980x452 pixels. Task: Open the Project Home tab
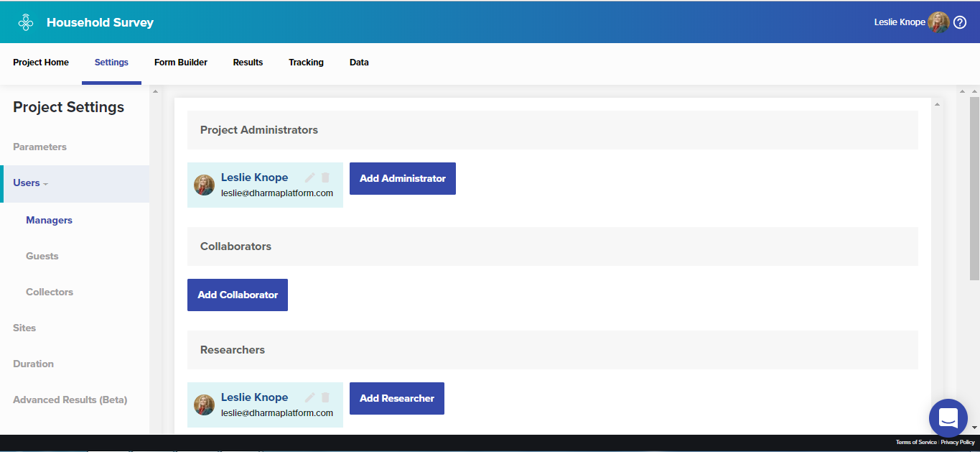pyautogui.click(x=41, y=63)
